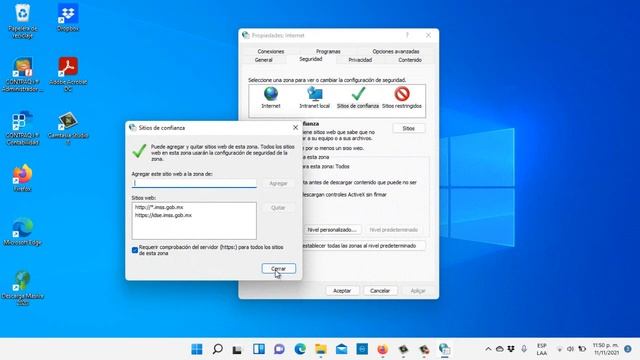Viewport: 640px width, 360px height.
Task: Click the microphone tray icon
Action: pos(524,349)
